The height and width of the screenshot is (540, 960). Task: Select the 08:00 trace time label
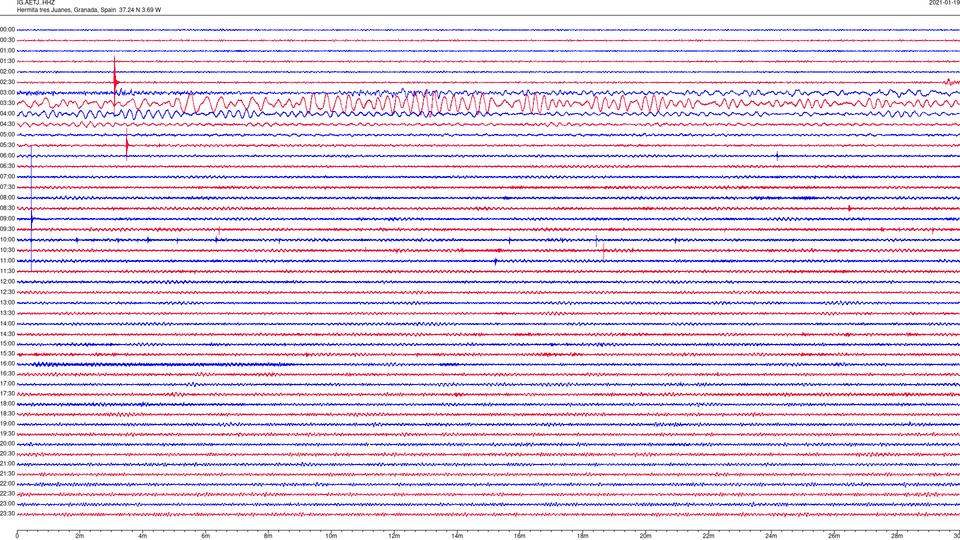coord(7,198)
